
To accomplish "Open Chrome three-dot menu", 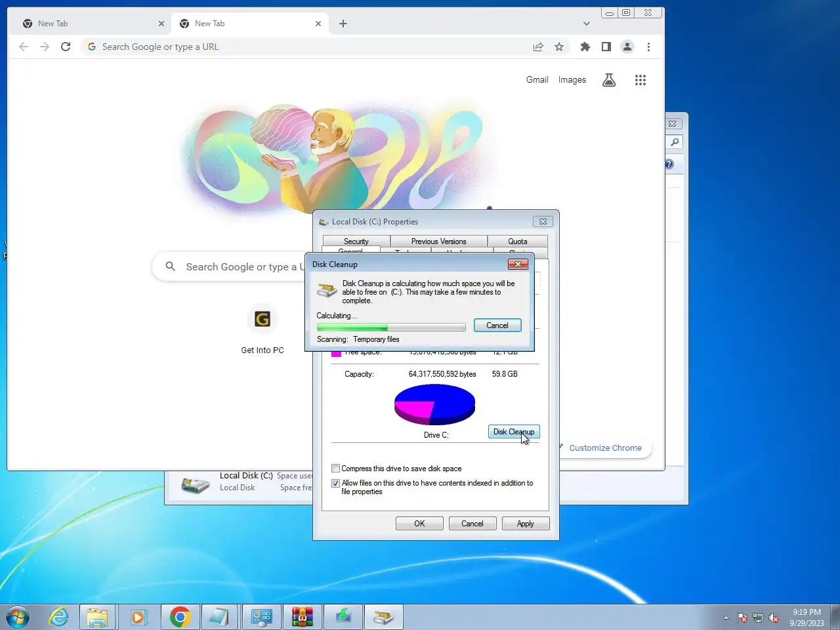I will pyautogui.click(x=648, y=47).
